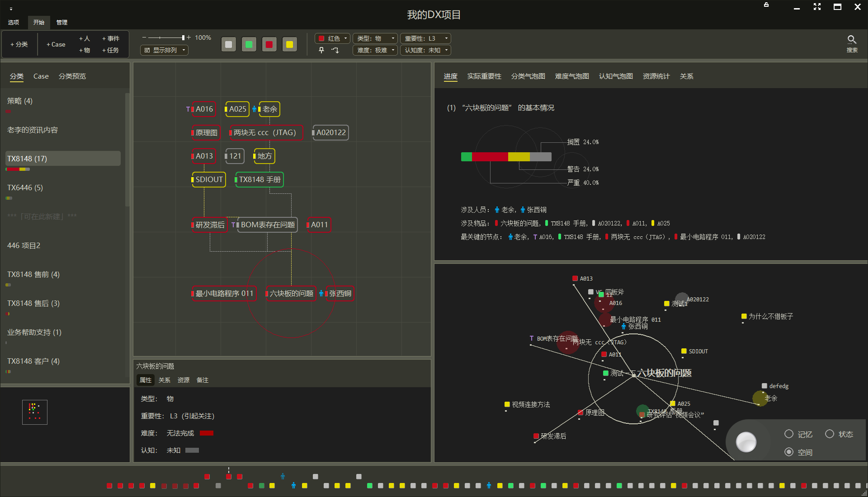Click the + 分类 button
This screenshot has width=868, height=497.
19,44
